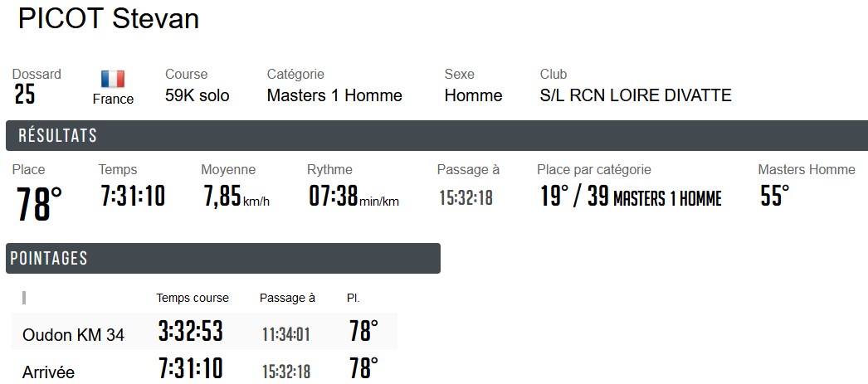Select the POINTAGES section header

(x=49, y=258)
